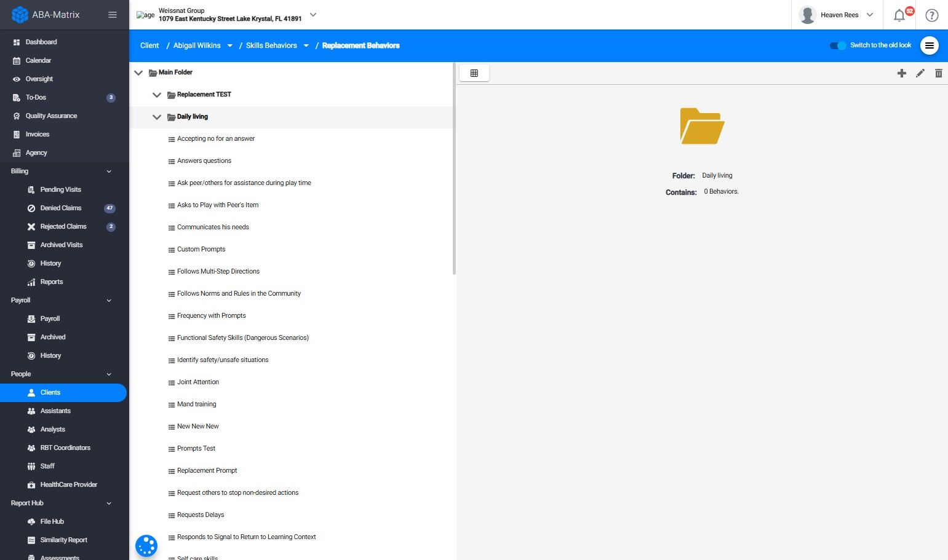The width and height of the screenshot is (948, 560).
Task: Select Accepting no for an answer
Action: pos(216,139)
